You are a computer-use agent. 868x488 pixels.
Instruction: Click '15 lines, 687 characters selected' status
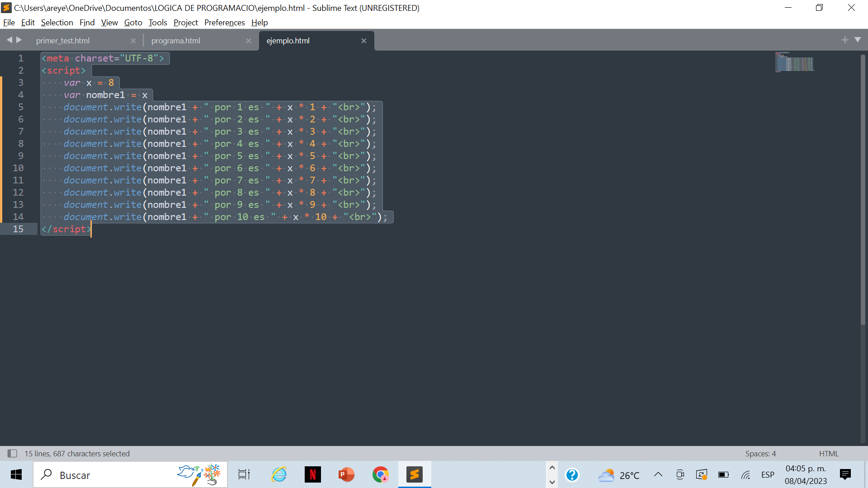point(77,454)
